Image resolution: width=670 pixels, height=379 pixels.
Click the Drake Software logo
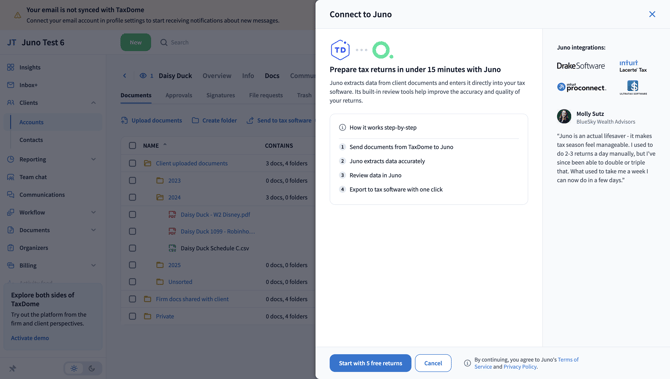tap(581, 66)
